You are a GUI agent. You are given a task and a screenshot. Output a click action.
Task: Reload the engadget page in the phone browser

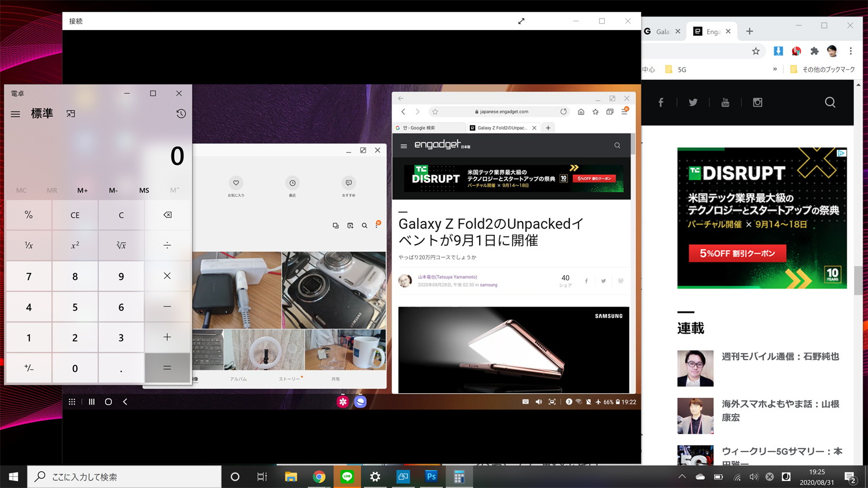pos(563,112)
